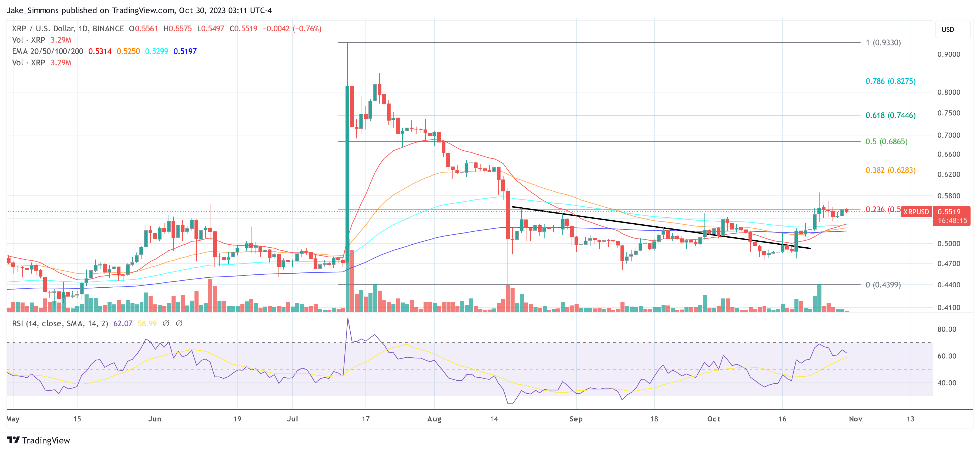Click the 0.4400 price axis label
980x452 pixels.
click(948, 285)
